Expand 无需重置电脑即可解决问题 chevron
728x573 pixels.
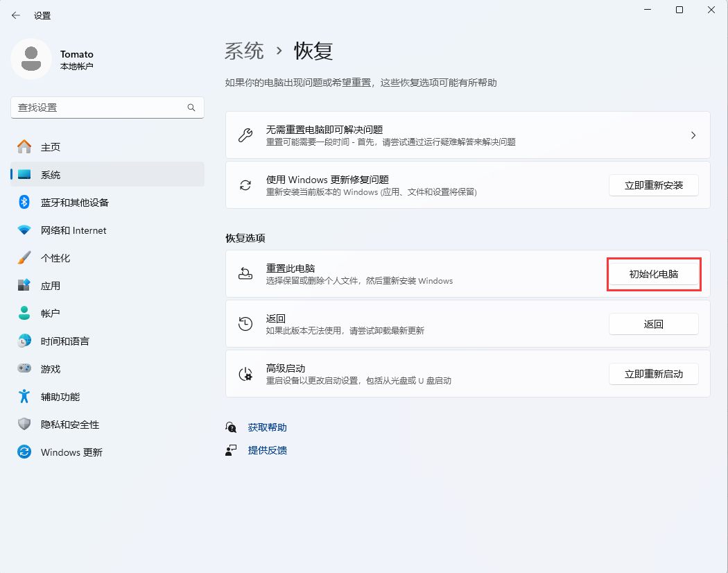point(693,135)
